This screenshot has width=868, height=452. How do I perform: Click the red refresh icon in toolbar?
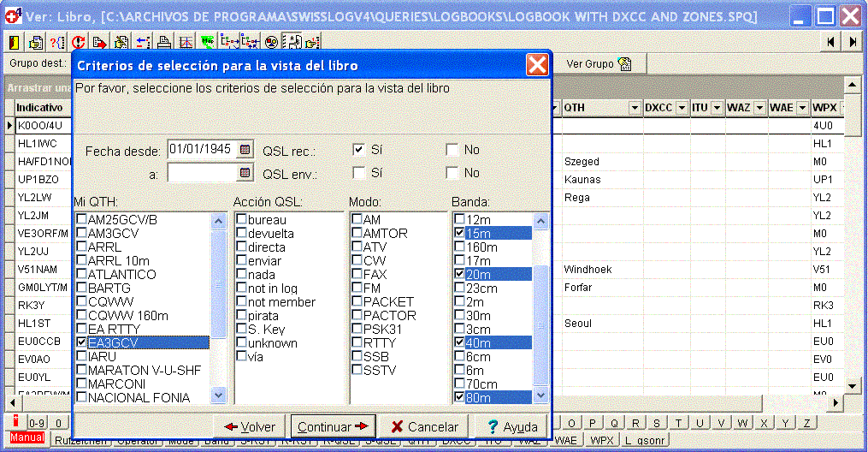(79, 42)
